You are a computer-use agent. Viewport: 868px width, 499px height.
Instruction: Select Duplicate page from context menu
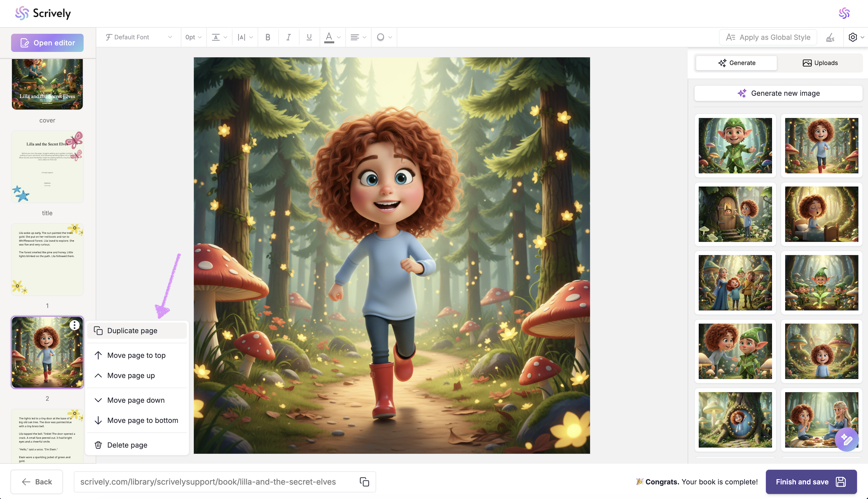[x=132, y=330]
